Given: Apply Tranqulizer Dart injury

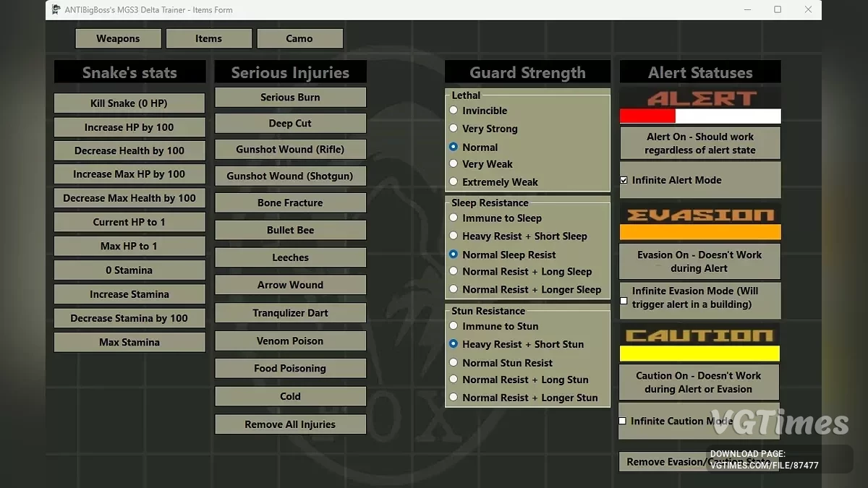Looking at the screenshot, I should 290,313.
